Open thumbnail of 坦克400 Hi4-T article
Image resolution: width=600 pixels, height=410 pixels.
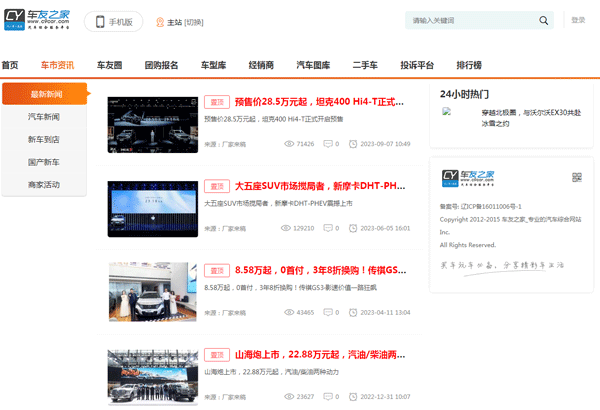point(153,125)
